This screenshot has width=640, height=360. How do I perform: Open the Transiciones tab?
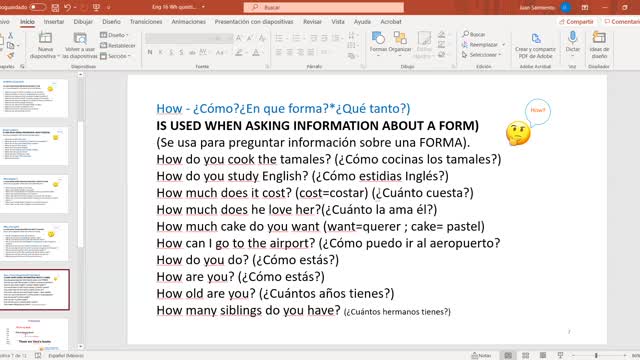(x=146, y=22)
